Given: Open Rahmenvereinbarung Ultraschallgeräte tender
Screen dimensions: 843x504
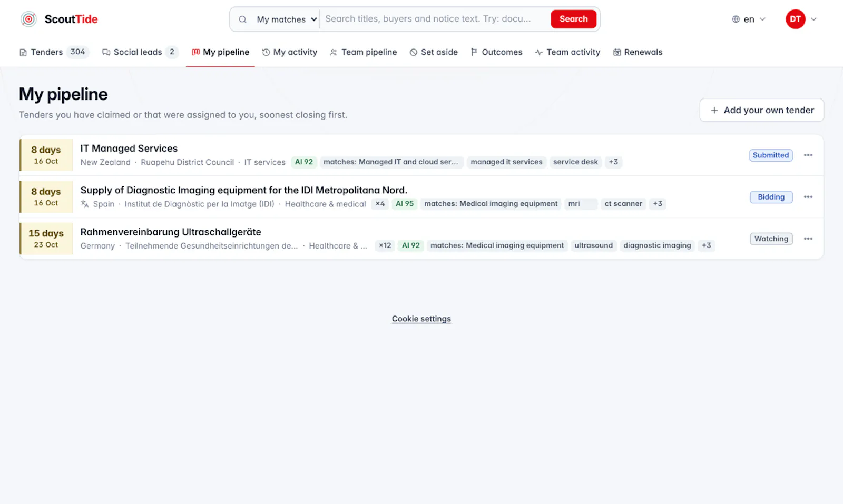Looking at the screenshot, I should coord(171,232).
